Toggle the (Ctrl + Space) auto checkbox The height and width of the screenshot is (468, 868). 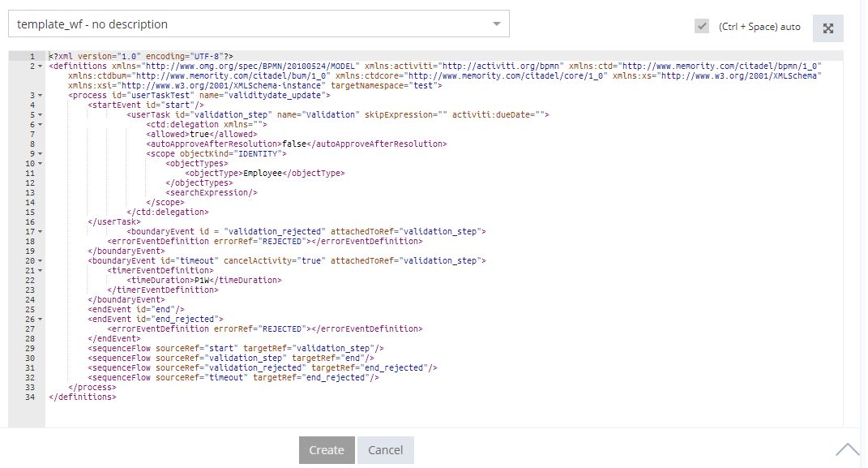point(702,27)
